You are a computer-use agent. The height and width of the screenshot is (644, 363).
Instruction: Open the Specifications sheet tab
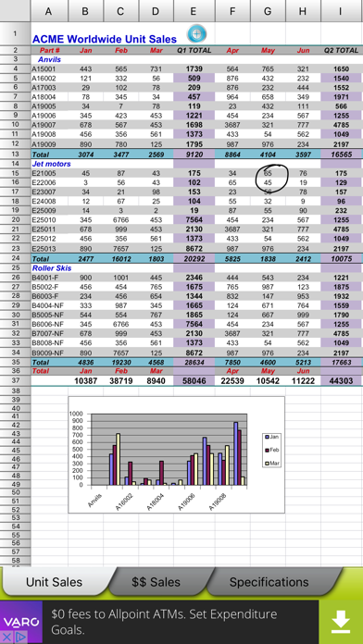tap(269, 582)
